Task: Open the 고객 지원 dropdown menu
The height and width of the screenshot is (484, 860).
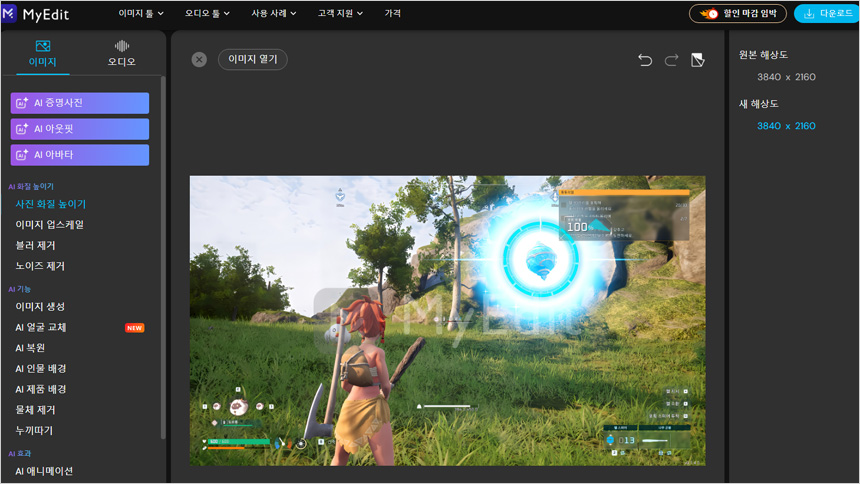Action: (340, 14)
